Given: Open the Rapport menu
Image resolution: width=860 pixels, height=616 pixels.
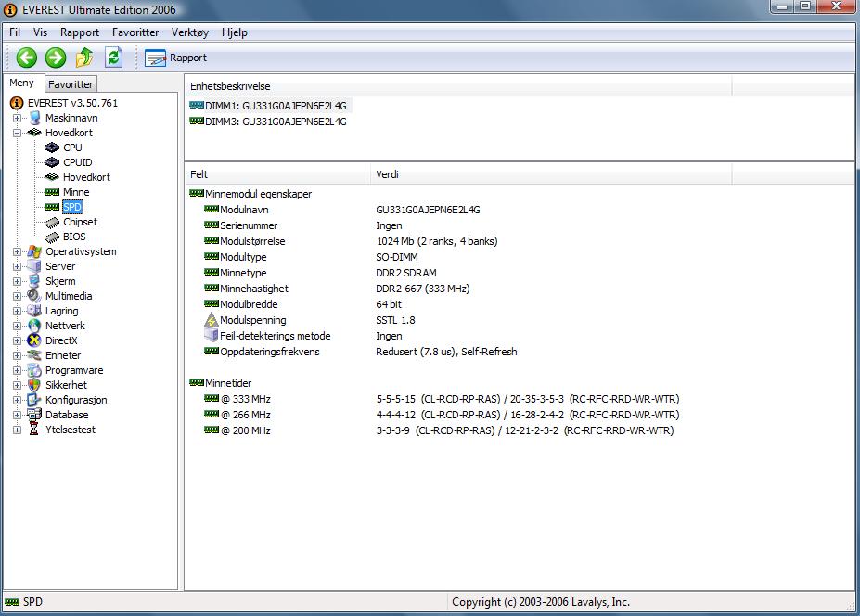Looking at the screenshot, I should click(x=80, y=32).
